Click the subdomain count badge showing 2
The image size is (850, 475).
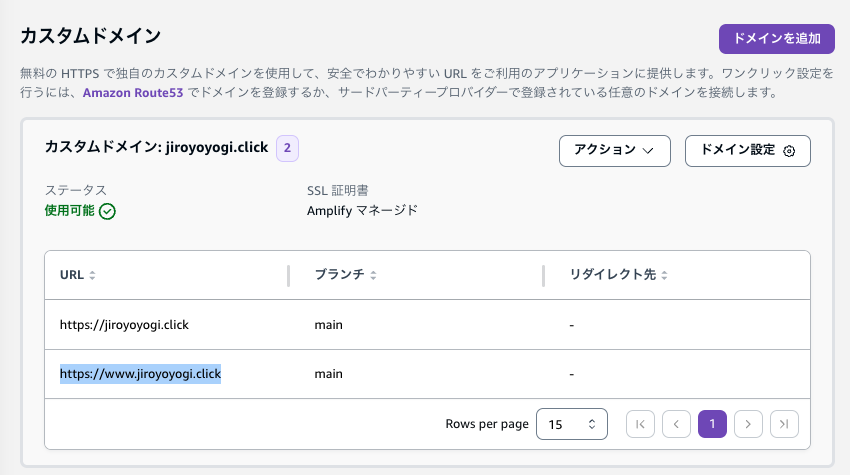288,148
